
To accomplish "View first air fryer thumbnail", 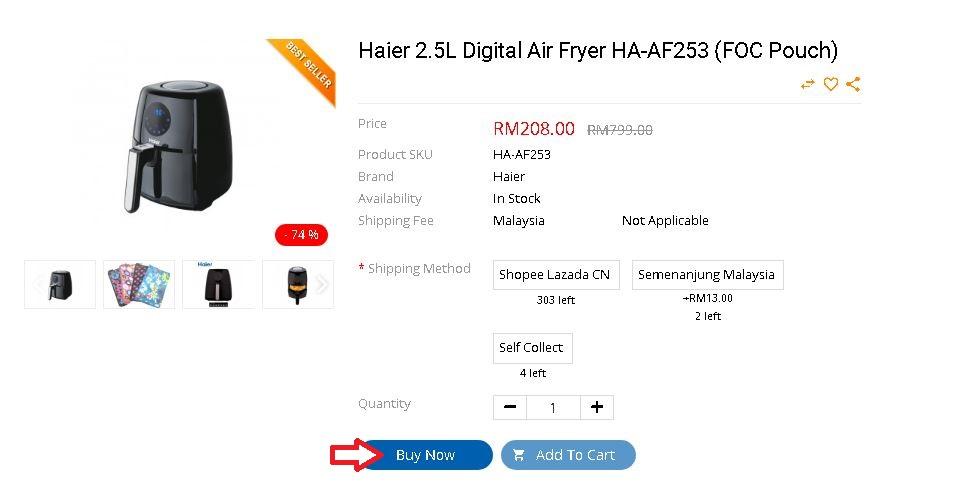I will click(x=60, y=285).
